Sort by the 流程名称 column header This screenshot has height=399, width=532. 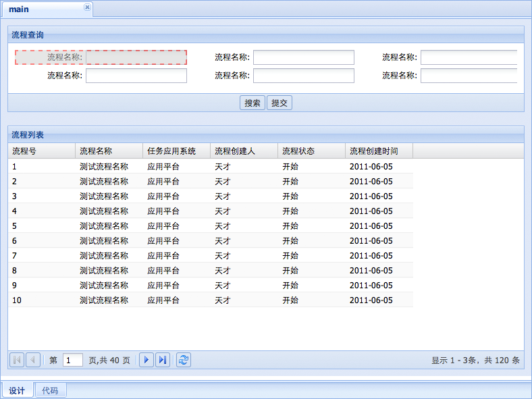pos(109,151)
